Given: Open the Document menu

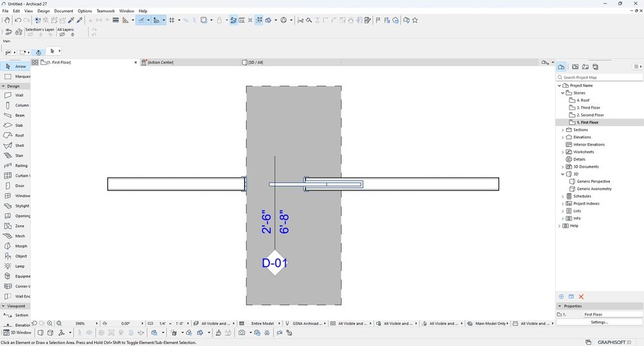Looking at the screenshot, I should tap(64, 11).
